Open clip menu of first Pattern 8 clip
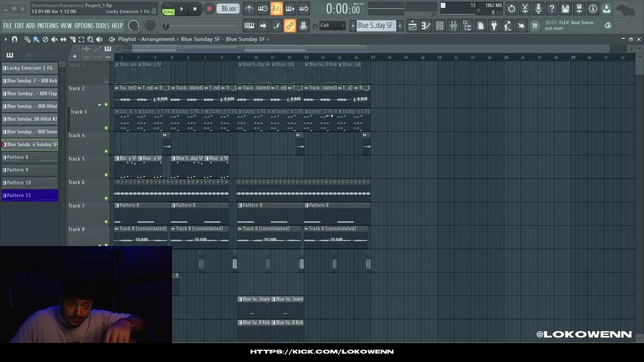The width and height of the screenshot is (644, 362). point(117,205)
